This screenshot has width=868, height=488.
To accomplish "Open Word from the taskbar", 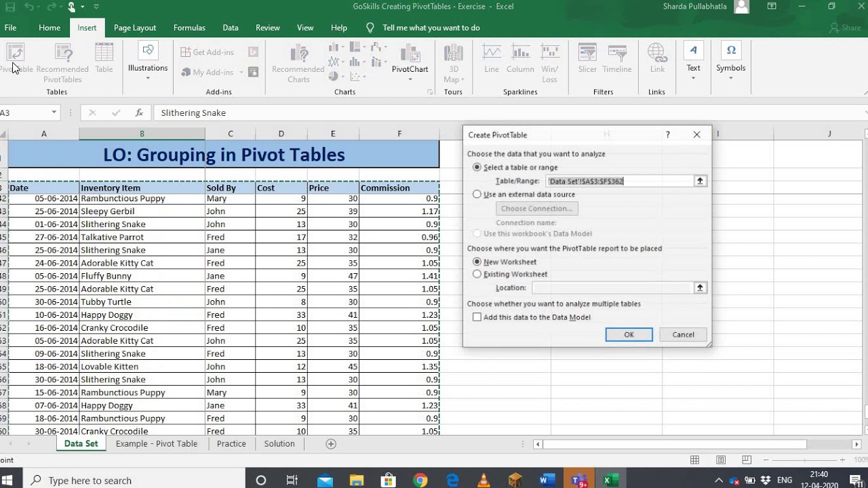I will 547,481.
